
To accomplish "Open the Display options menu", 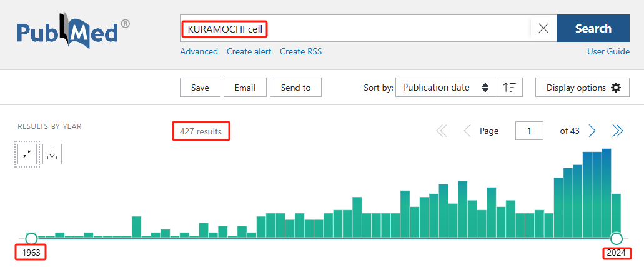I will pos(582,88).
